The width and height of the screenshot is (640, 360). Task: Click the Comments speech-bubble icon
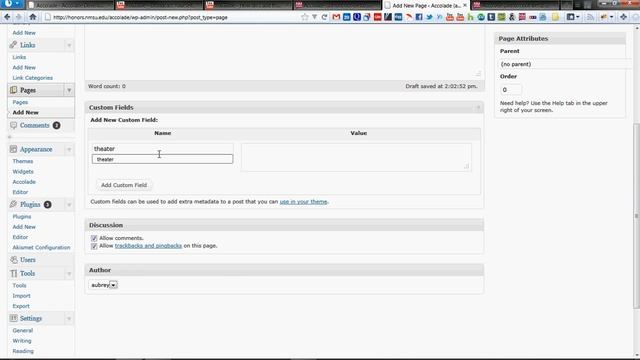coord(13,125)
